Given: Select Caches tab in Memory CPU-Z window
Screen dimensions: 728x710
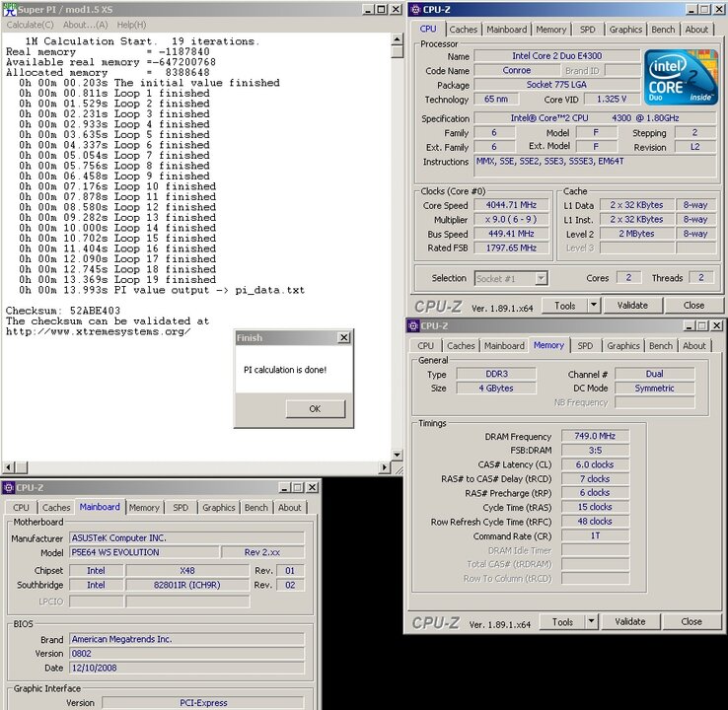Looking at the screenshot, I should coord(461,346).
